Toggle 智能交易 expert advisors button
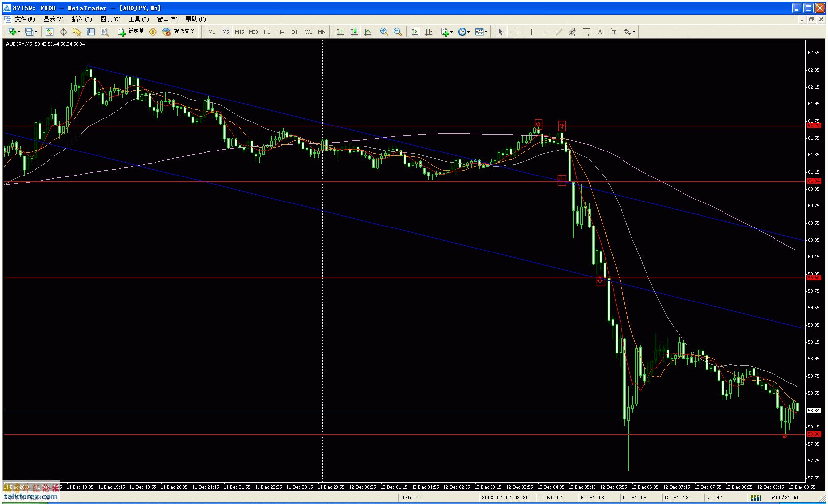This screenshot has width=828, height=504. (x=179, y=32)
